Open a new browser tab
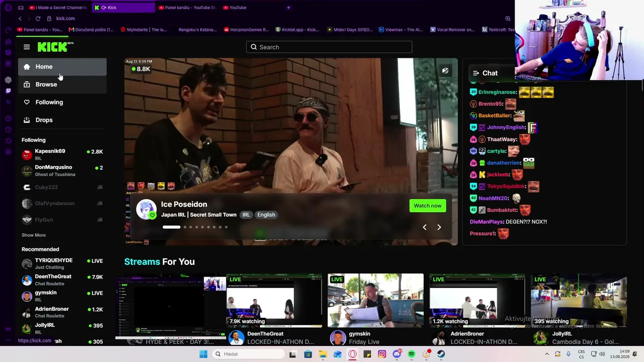The image size is (644, 362). tap(288, 8)
